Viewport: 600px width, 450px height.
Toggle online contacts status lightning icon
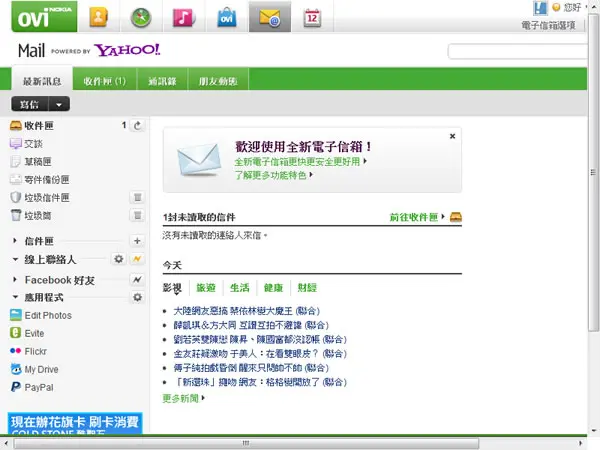(137, 259)
